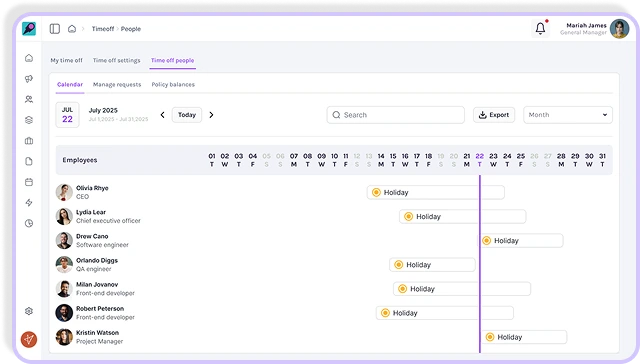Switch to My time off tab
Viewport: 640px width, 364px height.
click(67, 60)
